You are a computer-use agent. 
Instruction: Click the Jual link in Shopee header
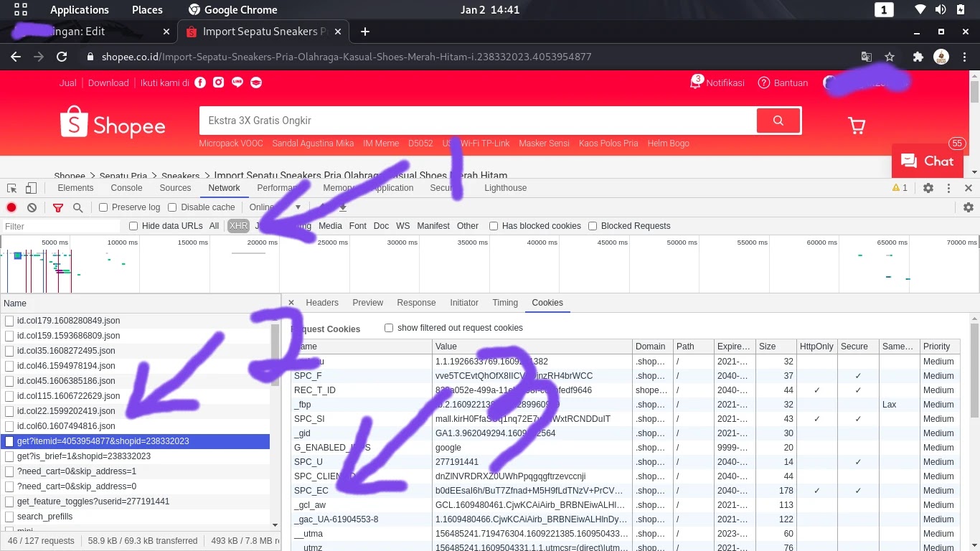pyautogui.click(x=68, y=83)
